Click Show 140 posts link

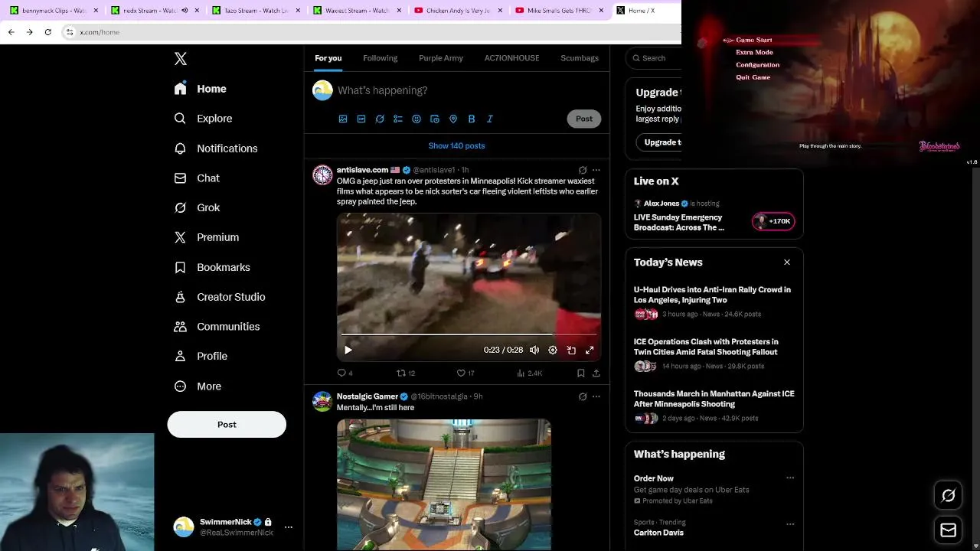tap(456, 145)
